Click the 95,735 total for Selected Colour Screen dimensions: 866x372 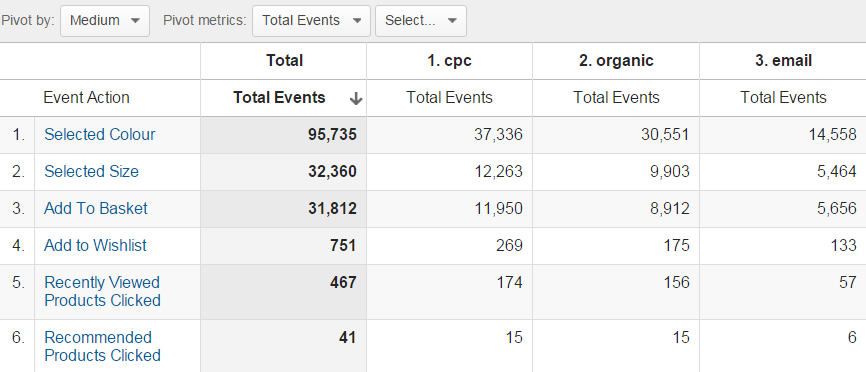[332, 135]
